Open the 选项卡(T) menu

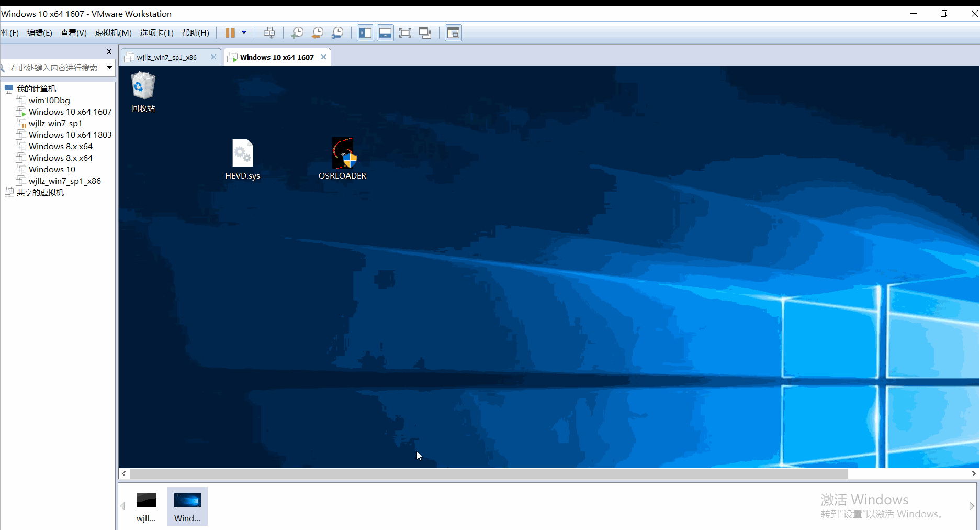156,33
